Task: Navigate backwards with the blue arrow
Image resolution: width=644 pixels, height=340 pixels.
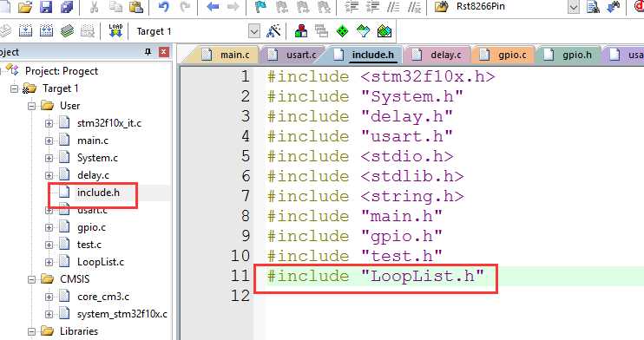Action: point(213,7)
